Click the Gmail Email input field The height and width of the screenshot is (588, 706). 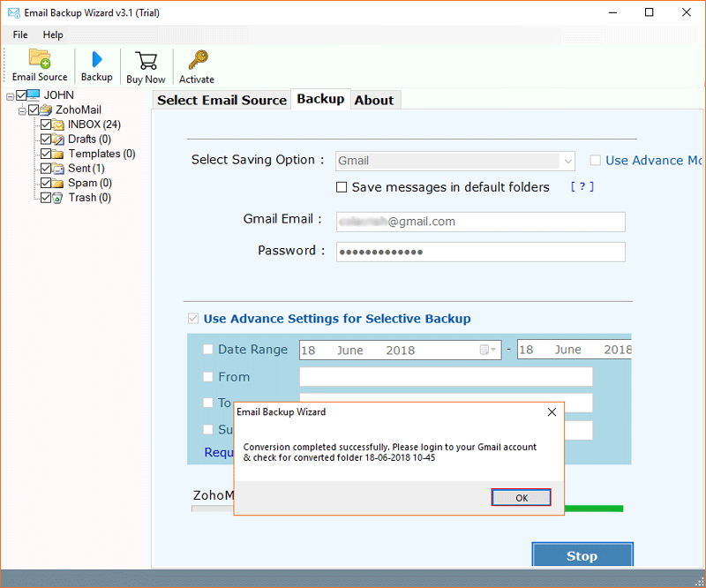point(480,222)
